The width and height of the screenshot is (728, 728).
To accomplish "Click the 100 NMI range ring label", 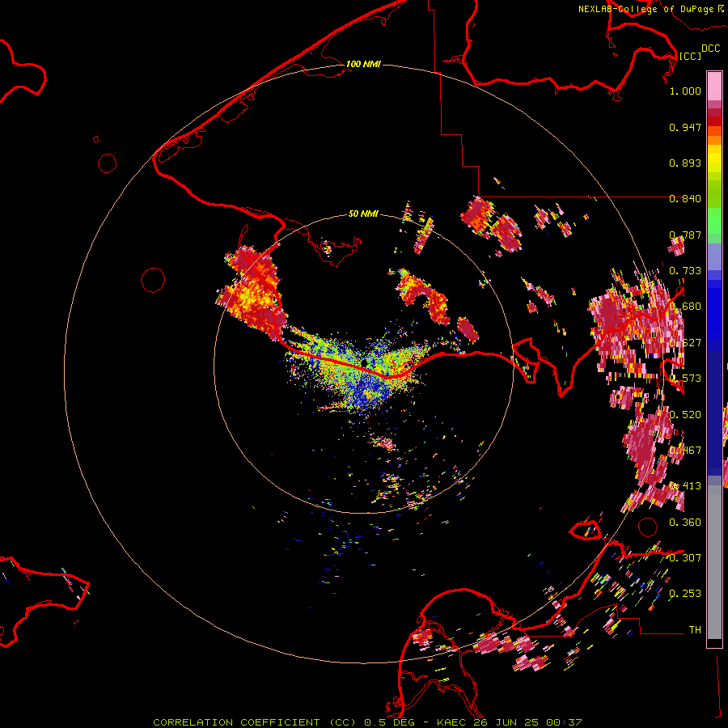I will pos(363,64).
